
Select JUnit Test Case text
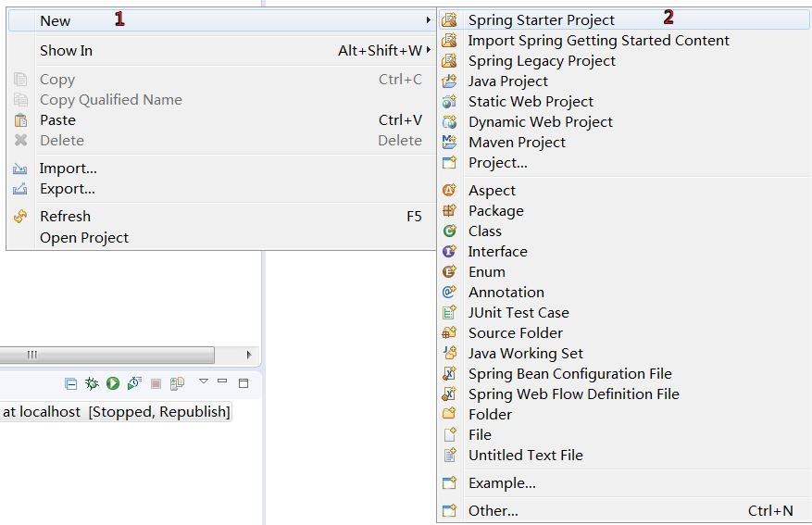518,313
